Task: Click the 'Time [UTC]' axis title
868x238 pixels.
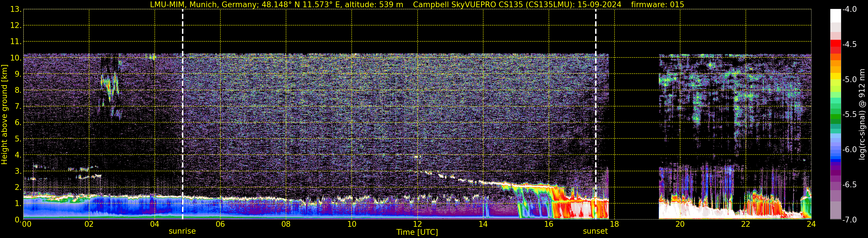Action: (x=417, y=232)
